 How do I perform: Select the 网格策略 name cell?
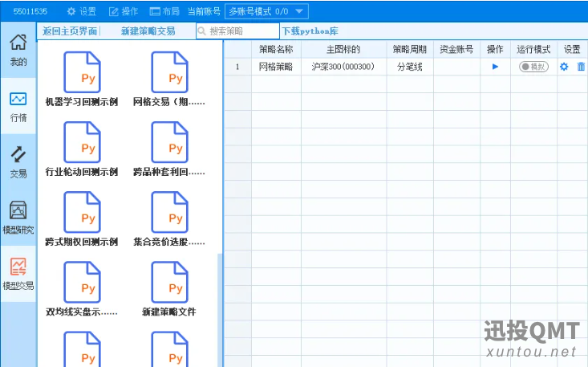tap(276, 67)
